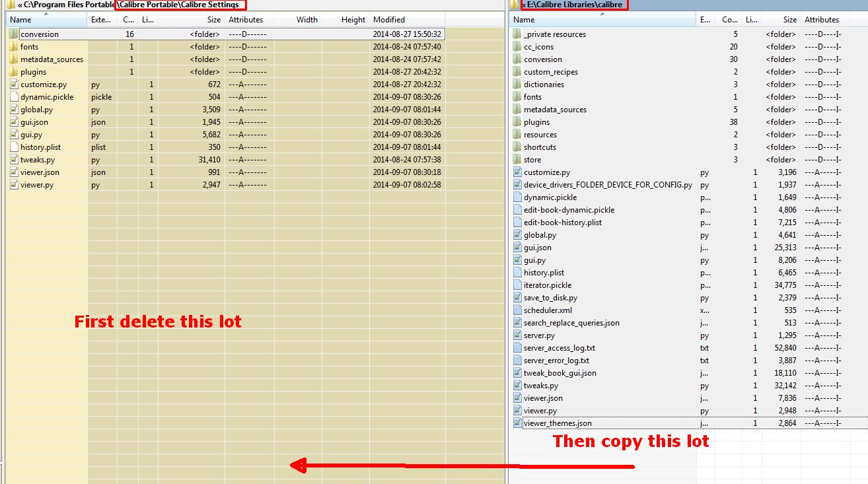Select the gui.json file icon in the left pane

click(14, 122)
